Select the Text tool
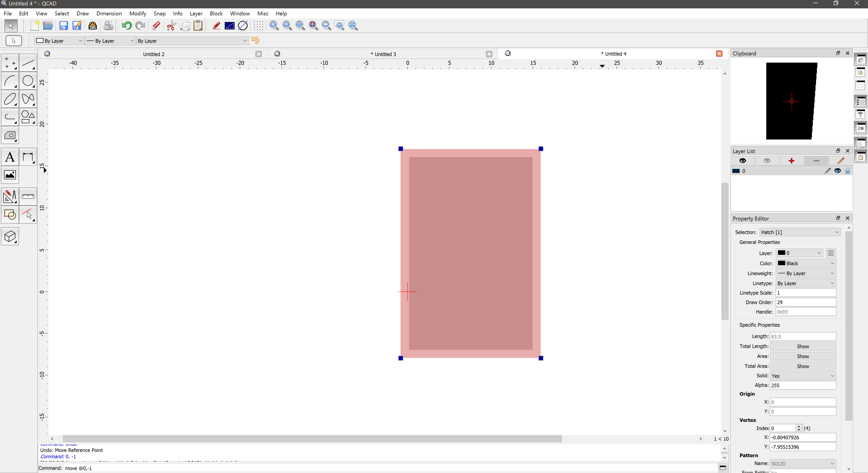 click(10, 157)
